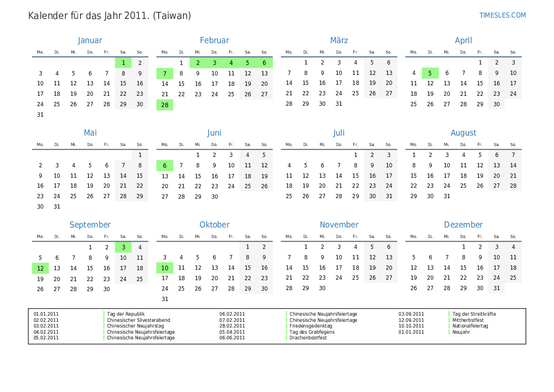Screen dimensions: 554x392
Task: Click legend date 28.02.2011
Action: (x=232, y=326)
